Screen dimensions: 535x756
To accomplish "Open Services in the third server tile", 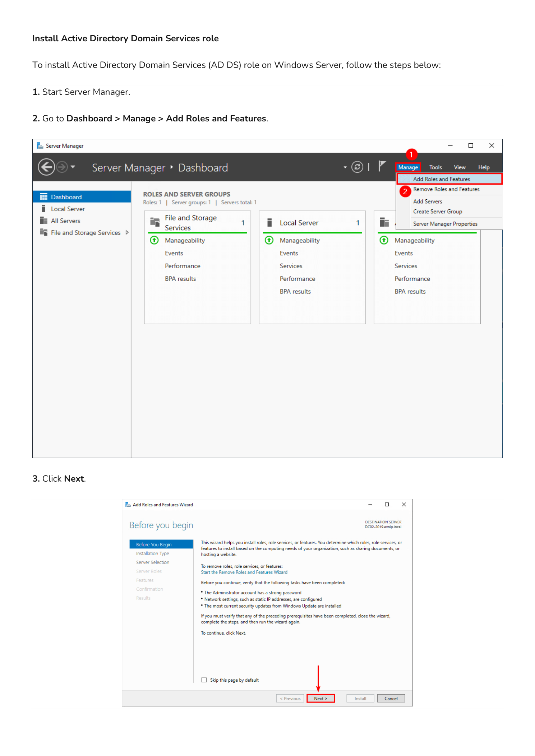I will tap(406, 266).
